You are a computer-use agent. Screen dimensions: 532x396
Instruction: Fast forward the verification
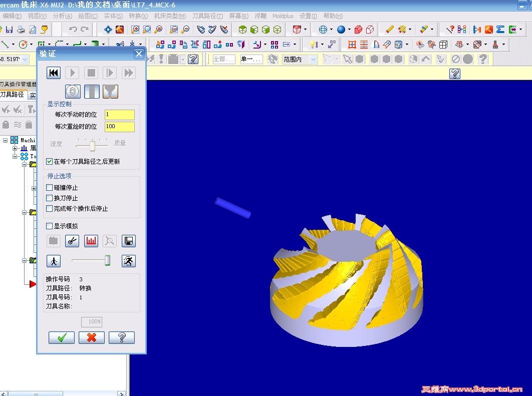coord(129,73)
